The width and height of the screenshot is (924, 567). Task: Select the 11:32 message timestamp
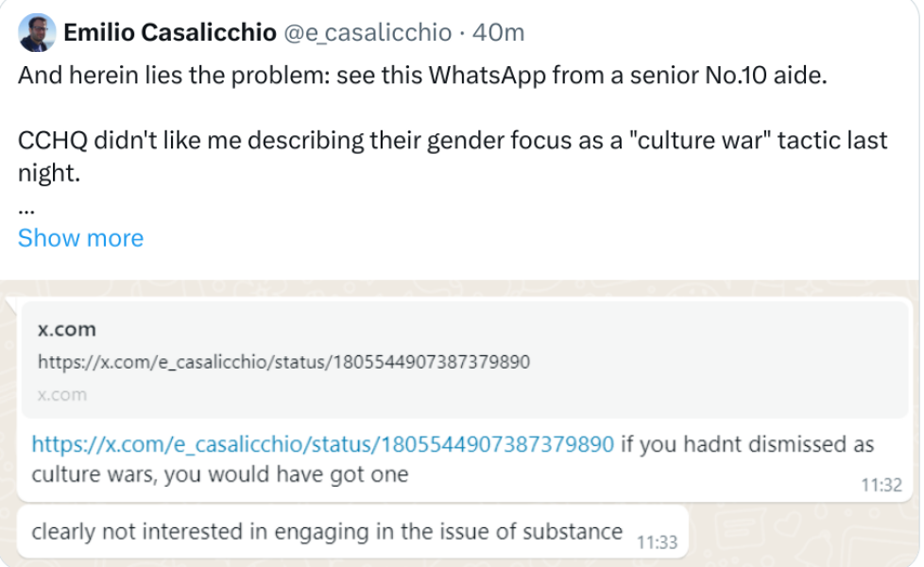pos(881,485)
